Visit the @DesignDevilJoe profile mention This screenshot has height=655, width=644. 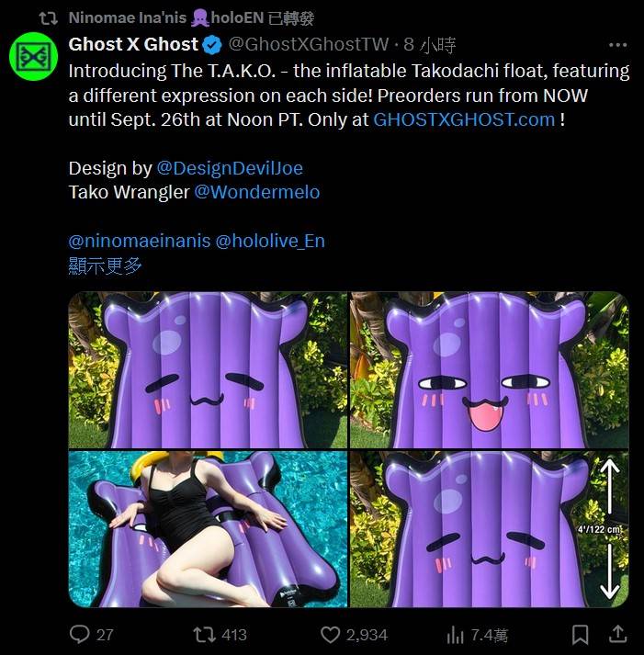point(230,168)
